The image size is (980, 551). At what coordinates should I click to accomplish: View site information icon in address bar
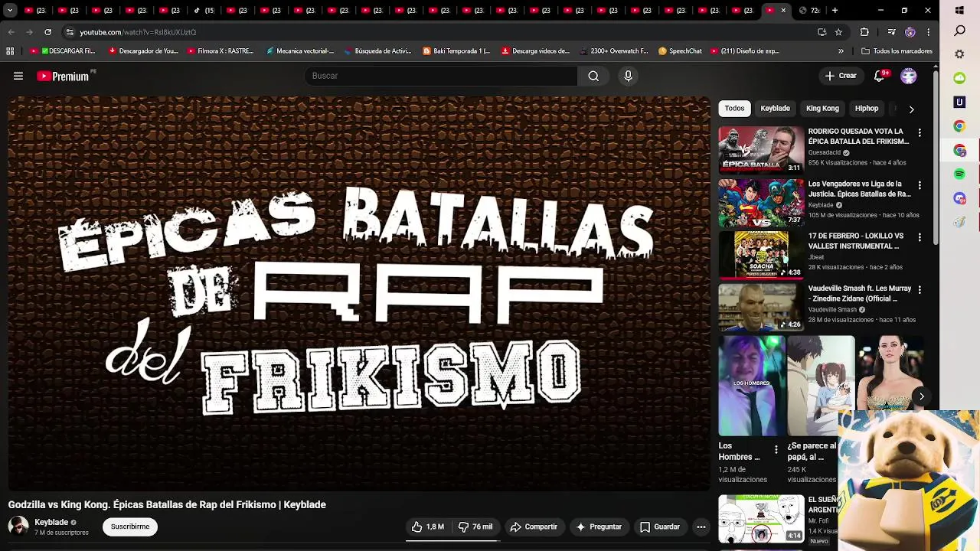(x=70, y=32)
